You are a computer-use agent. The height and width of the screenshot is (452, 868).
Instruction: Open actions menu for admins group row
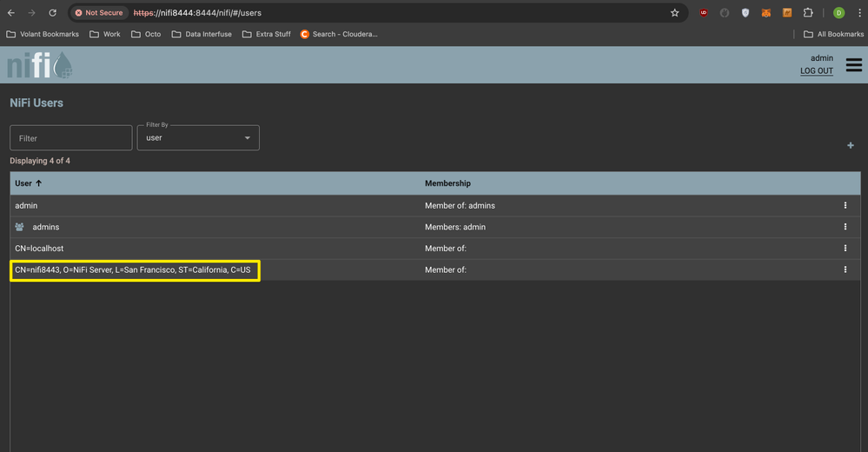[845, 227]
